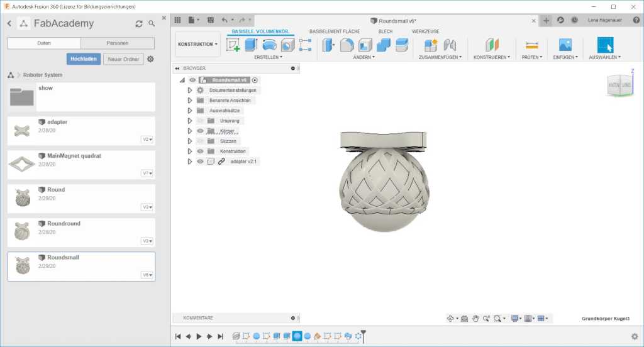The image size is (644, 347).
Task: Select the Press Pull tool icon
Action: pyautogui.click(x=328, y=45)
